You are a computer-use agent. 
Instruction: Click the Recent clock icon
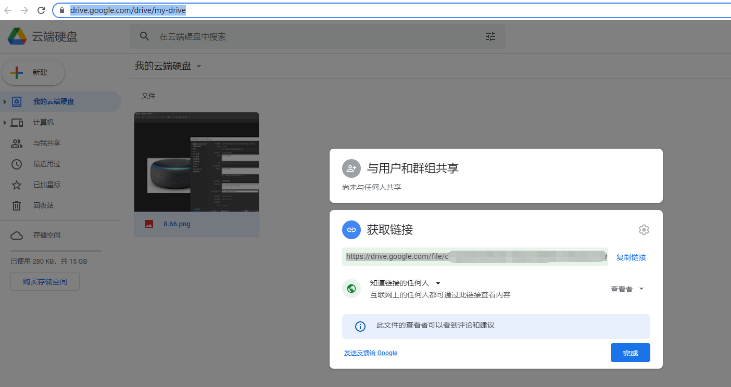(17, 164)
